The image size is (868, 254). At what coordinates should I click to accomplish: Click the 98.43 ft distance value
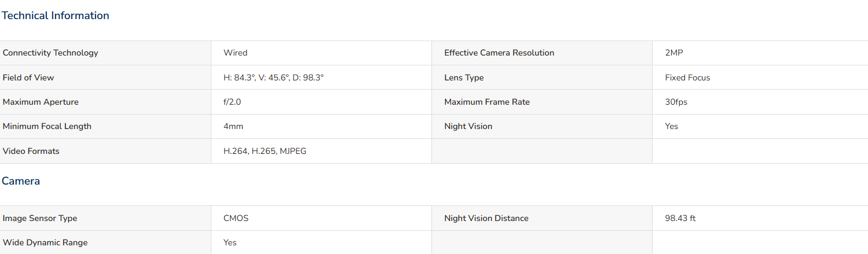[680, 218]
